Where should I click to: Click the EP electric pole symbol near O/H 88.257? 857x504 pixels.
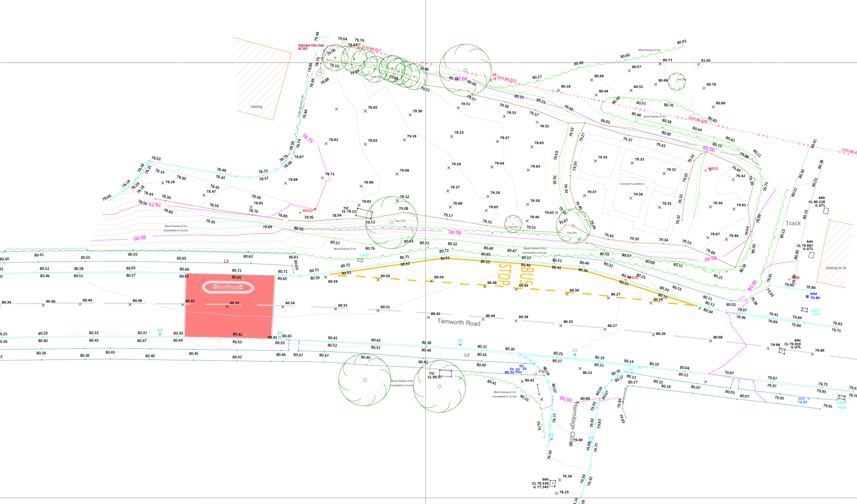tap(494, 79)
